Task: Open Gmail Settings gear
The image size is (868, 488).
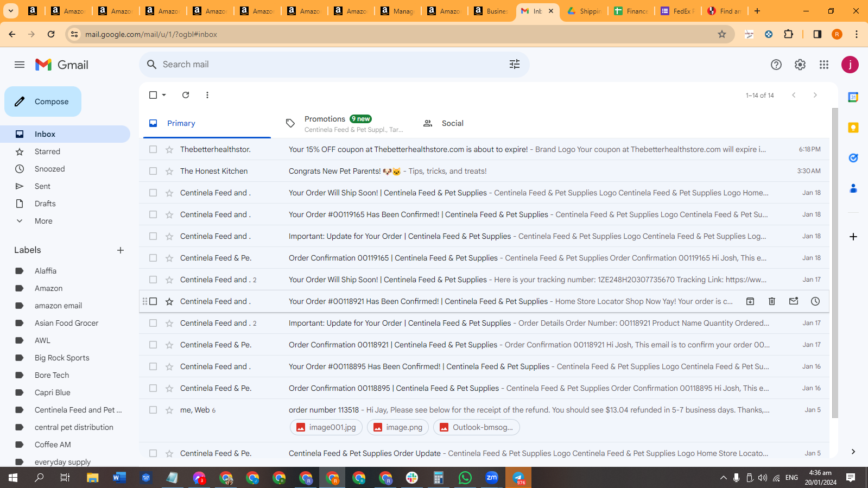Action: tap(800, 65)
